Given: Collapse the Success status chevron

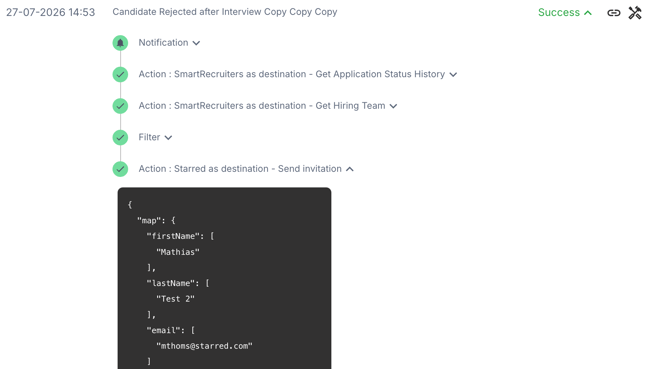Looking at the screenshot, I should (x=588, y=13).
